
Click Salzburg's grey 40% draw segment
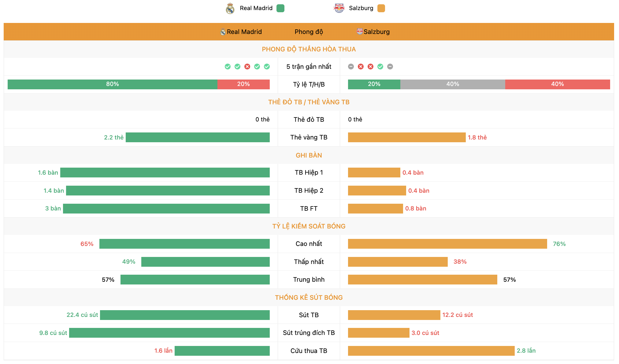(453, 84)
